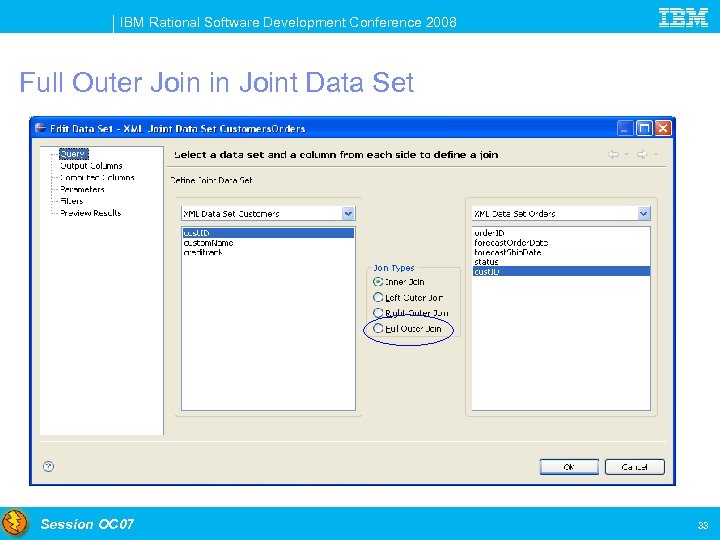Click the OK button
Screen dimensions: 720x540
(569, 467)
